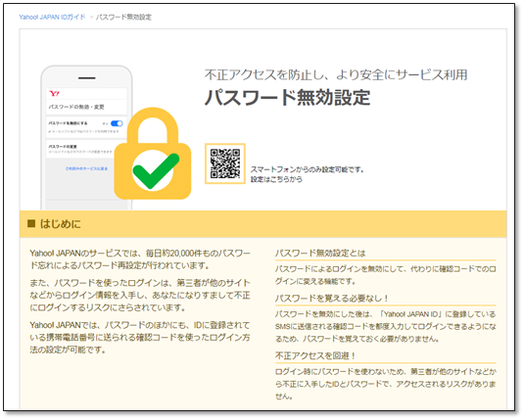Click the スマートフォンからのみ設定可能です text

point(308,169)
